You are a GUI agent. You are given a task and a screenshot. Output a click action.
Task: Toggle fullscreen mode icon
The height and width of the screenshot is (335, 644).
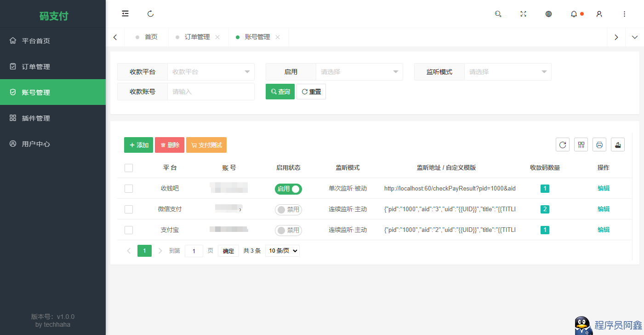click(x=523, y=14)
